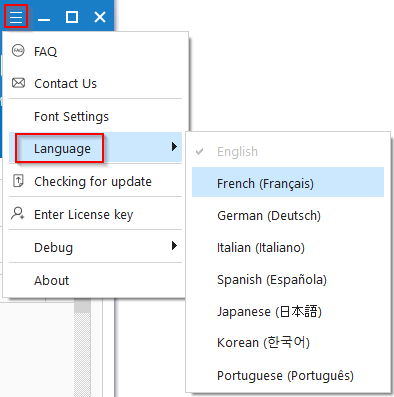Screen dimensions: 394x397
Task: Choose Checking for update
Action: 95,181
